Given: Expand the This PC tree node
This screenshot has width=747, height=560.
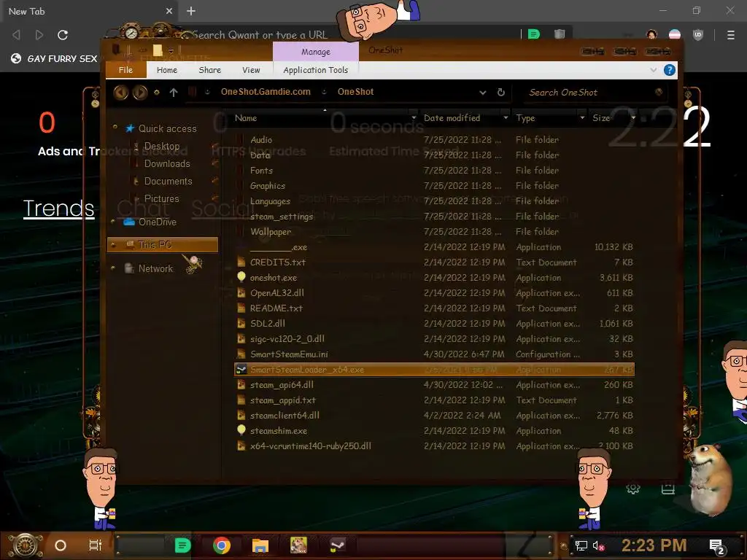Looking at the screenshot, I should (113, 245).
